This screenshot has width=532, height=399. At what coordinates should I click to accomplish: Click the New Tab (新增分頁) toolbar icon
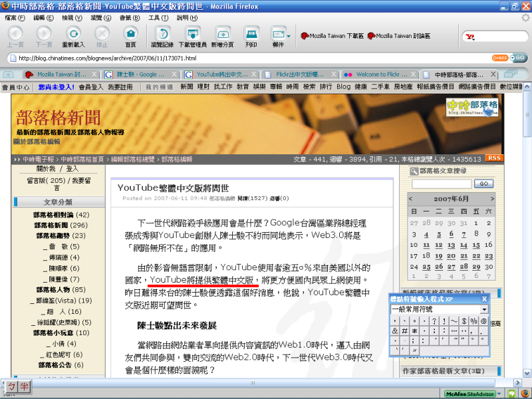(222, 36)
